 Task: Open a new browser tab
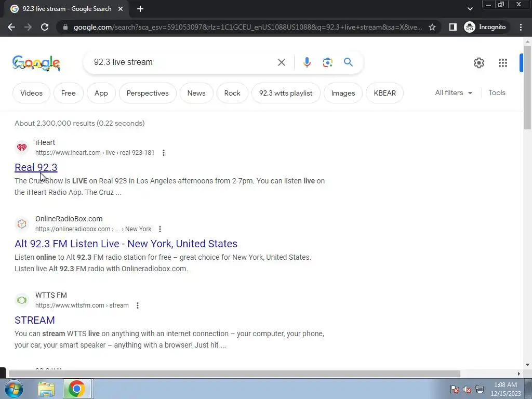pos(140,9)
